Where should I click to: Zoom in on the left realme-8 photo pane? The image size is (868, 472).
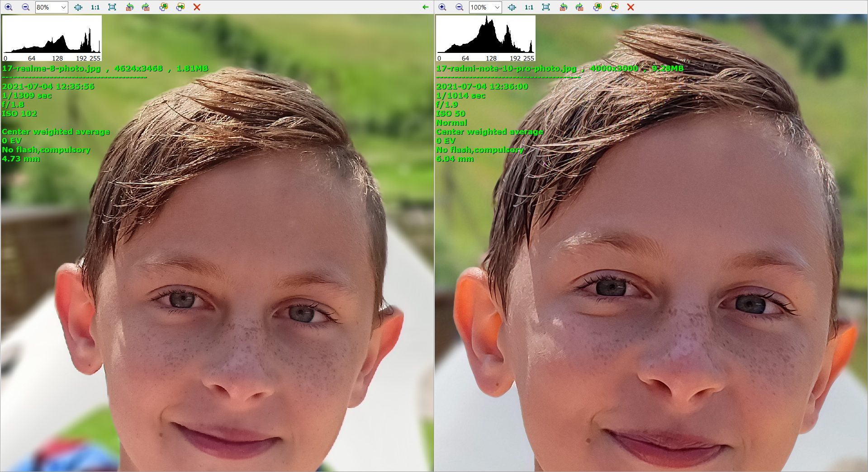tap(9, 7)
